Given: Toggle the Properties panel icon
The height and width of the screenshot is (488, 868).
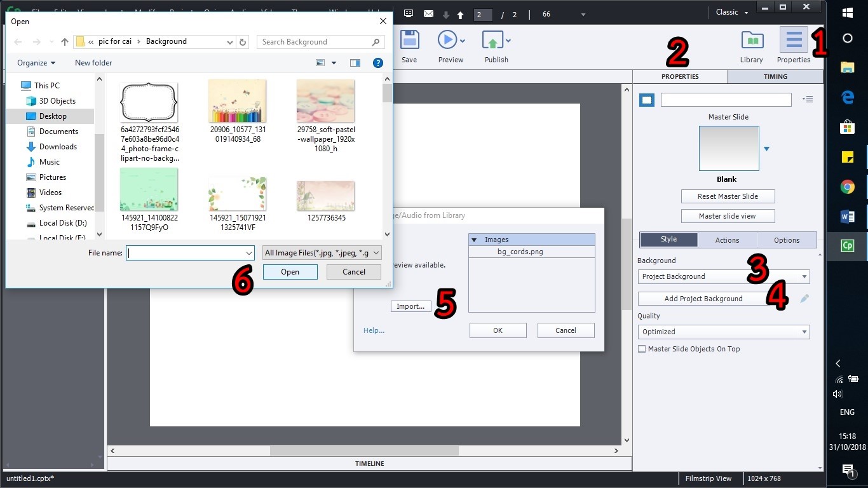Looking at the screenshot, I should tap(794, 39).
